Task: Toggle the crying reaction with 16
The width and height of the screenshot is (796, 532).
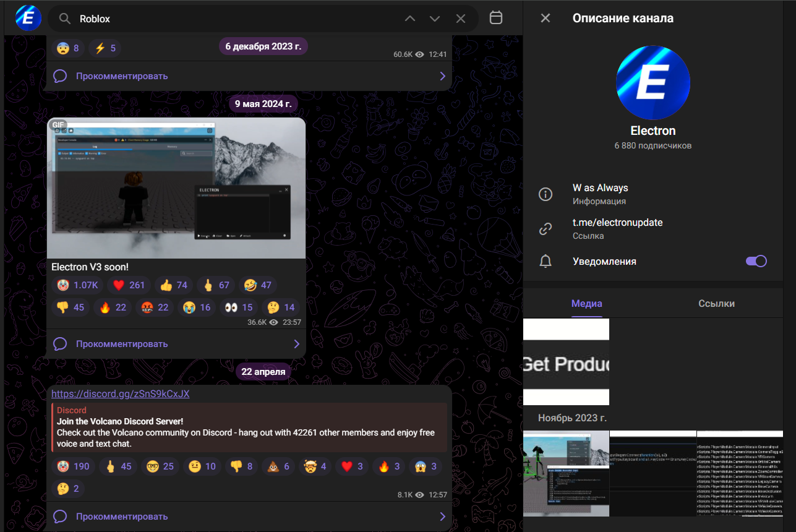Action: [196, 307]
